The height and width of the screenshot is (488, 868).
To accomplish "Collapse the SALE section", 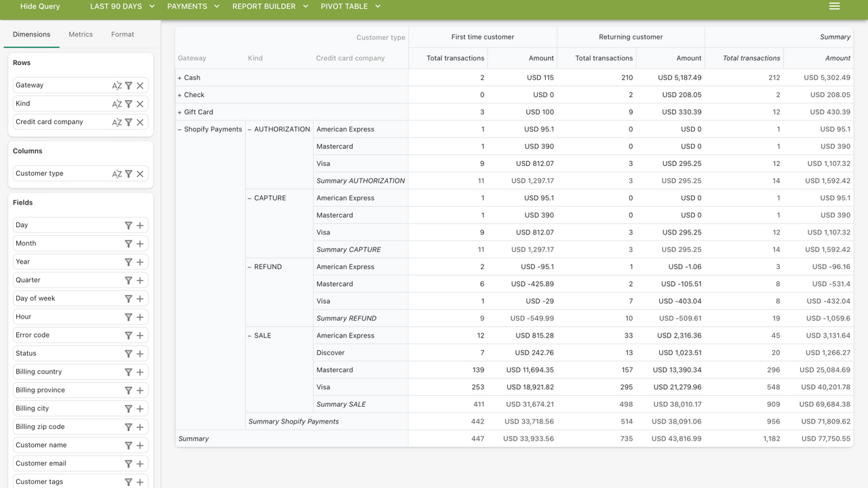I will [x=248, y=335].
